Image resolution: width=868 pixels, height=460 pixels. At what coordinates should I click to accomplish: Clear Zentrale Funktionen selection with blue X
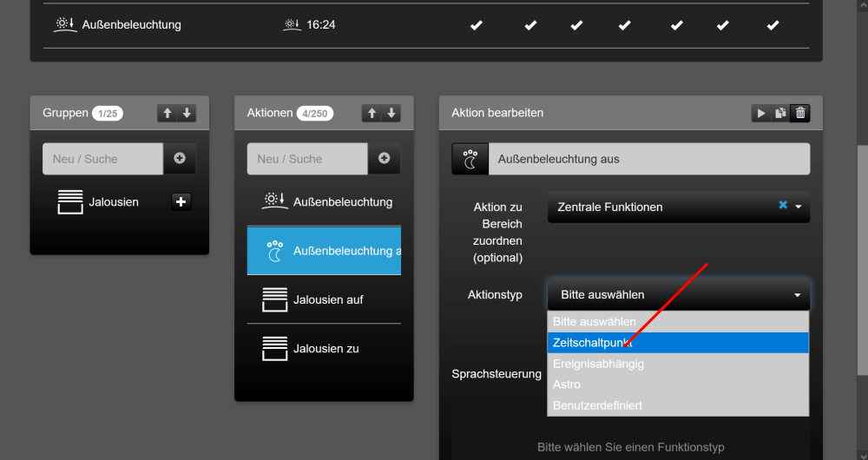(x=783, y=205)
